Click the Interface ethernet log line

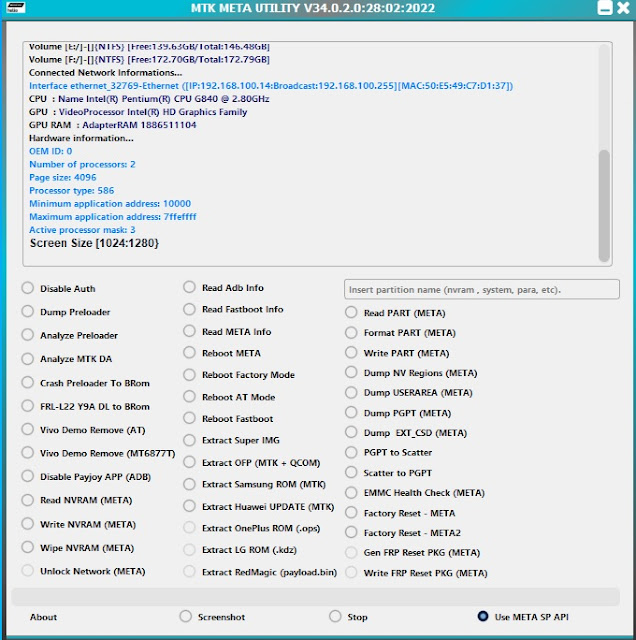(271, 86)
